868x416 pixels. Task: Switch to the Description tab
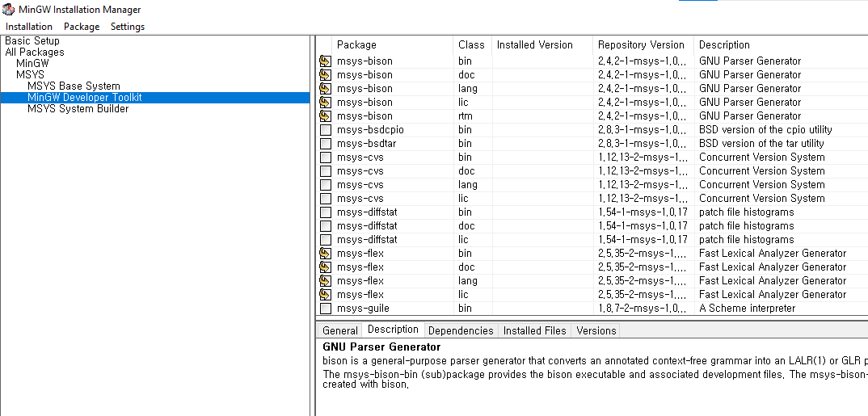[393, 330]
